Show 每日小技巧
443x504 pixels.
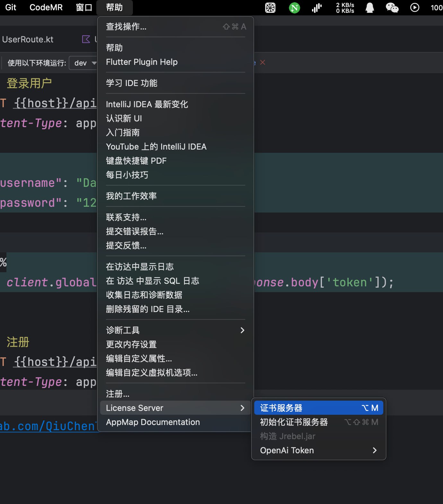pyautogui.click(x=176, y=175)
